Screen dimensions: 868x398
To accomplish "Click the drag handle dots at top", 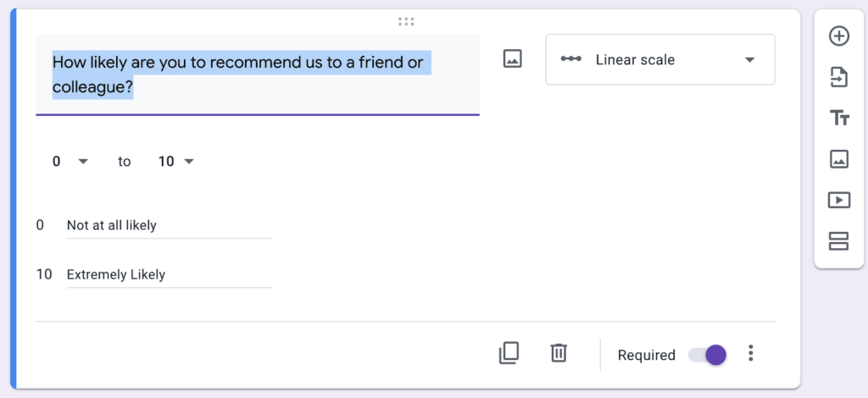I will coord(406,21).
